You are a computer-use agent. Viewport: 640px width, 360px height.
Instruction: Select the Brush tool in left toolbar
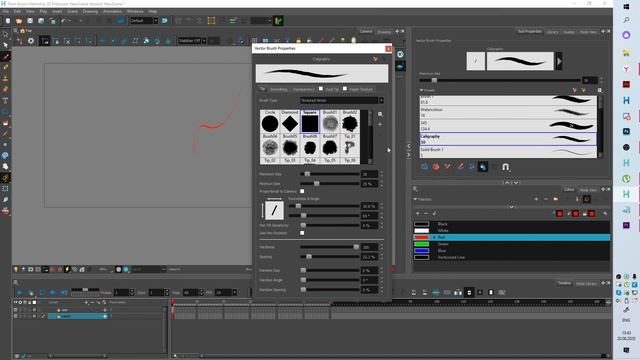pos(5,56)
